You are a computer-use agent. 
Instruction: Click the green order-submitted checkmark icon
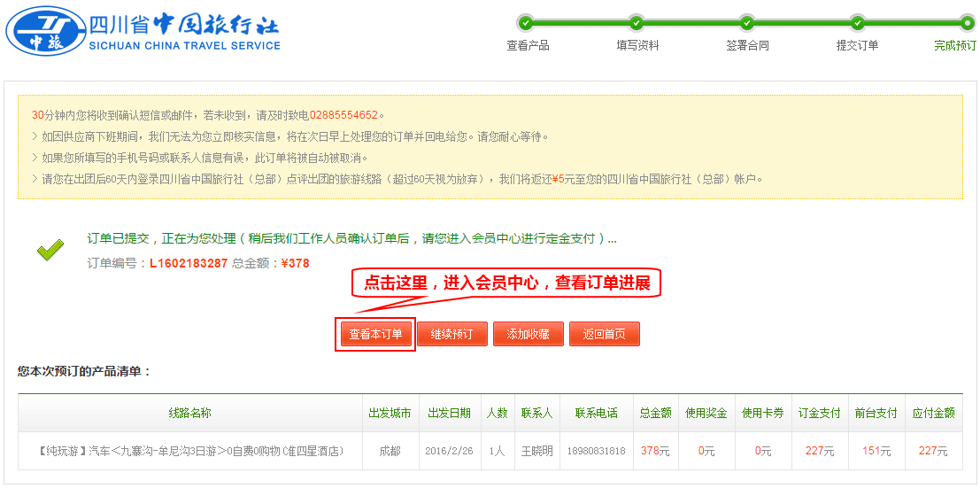[50, 251]
